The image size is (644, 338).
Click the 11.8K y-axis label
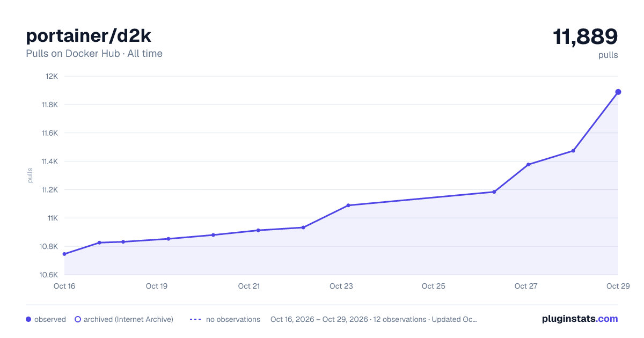[x=50, y=105]
